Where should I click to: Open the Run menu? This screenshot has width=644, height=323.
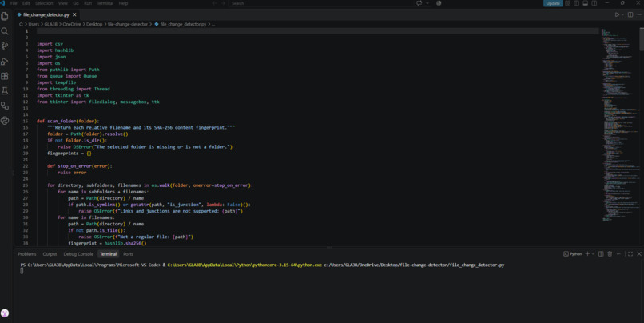tap(87, 3)
